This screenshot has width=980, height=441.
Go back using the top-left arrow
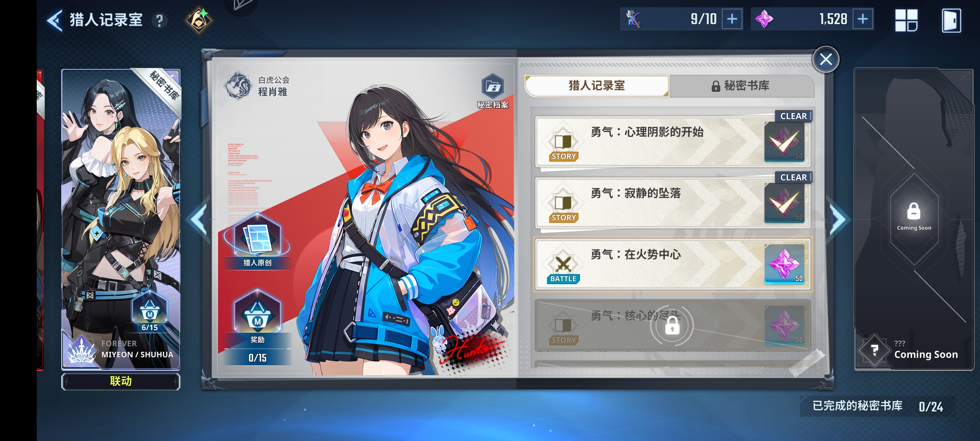pyautogui.click(x=55, y=20)
